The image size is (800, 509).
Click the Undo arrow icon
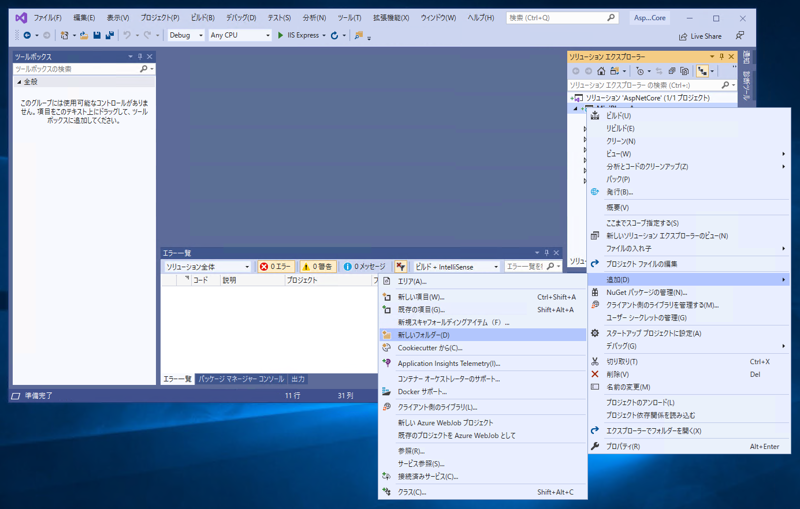tap(127, 35)
